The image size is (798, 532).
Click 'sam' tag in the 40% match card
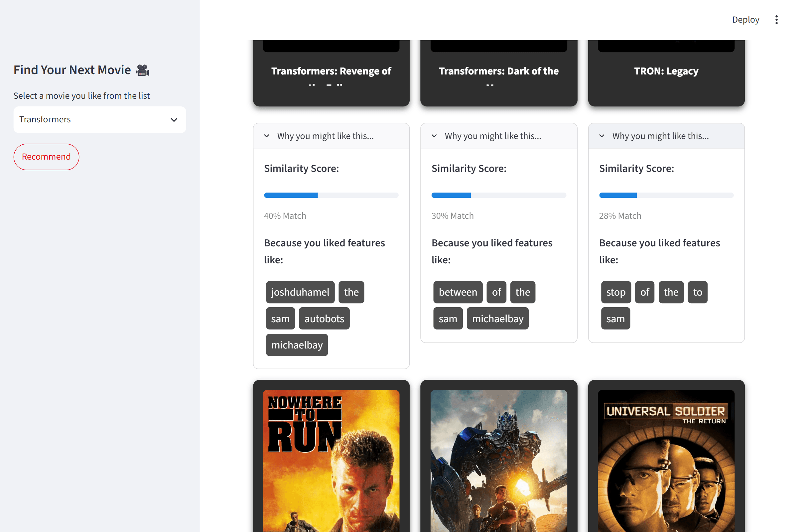[x=280, y=319]
